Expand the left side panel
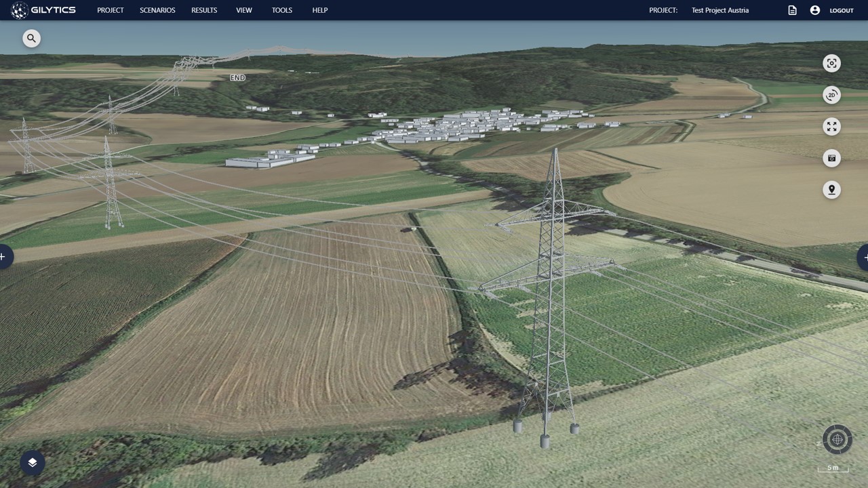Screen dimensions: 868x488 [3, 256]
